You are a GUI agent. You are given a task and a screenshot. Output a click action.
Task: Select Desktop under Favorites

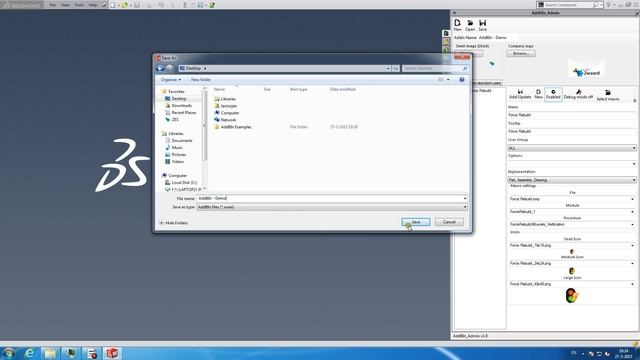(179, 99)
